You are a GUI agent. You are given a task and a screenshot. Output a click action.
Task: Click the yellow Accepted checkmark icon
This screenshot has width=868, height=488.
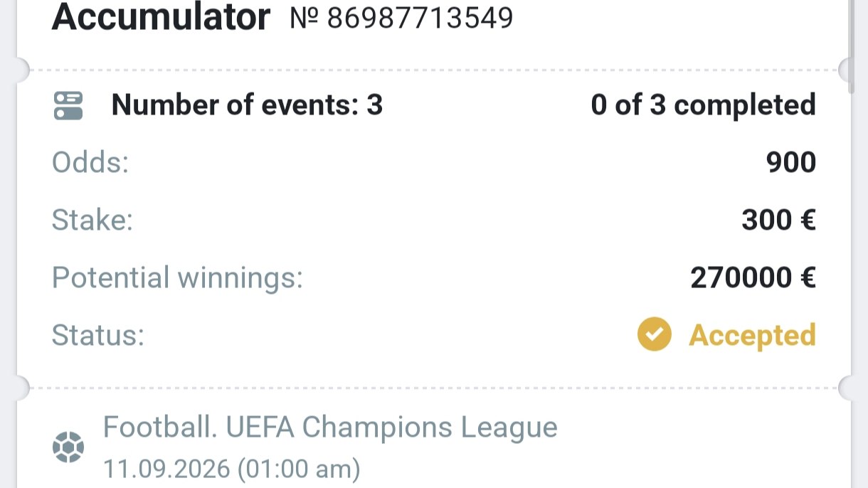pos(654,334)
